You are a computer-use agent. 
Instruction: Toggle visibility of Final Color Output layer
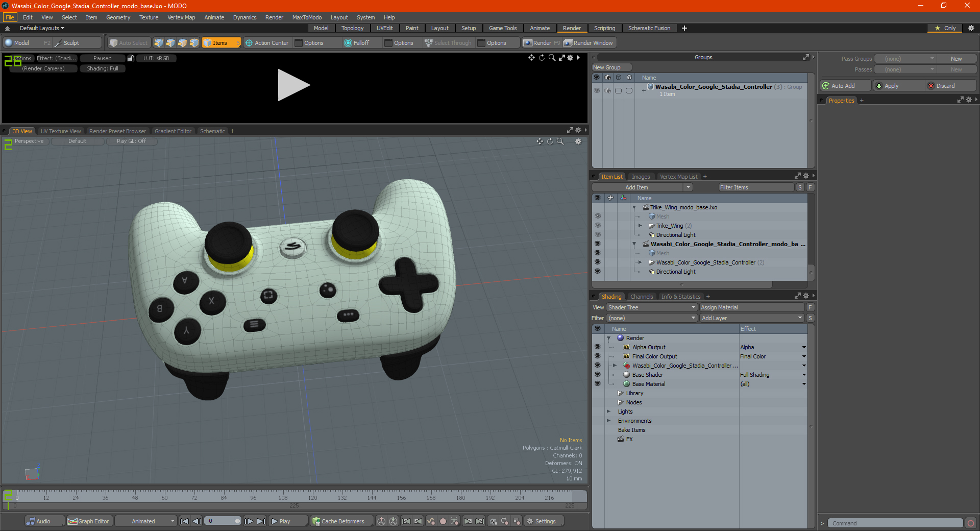click(597, 356)
